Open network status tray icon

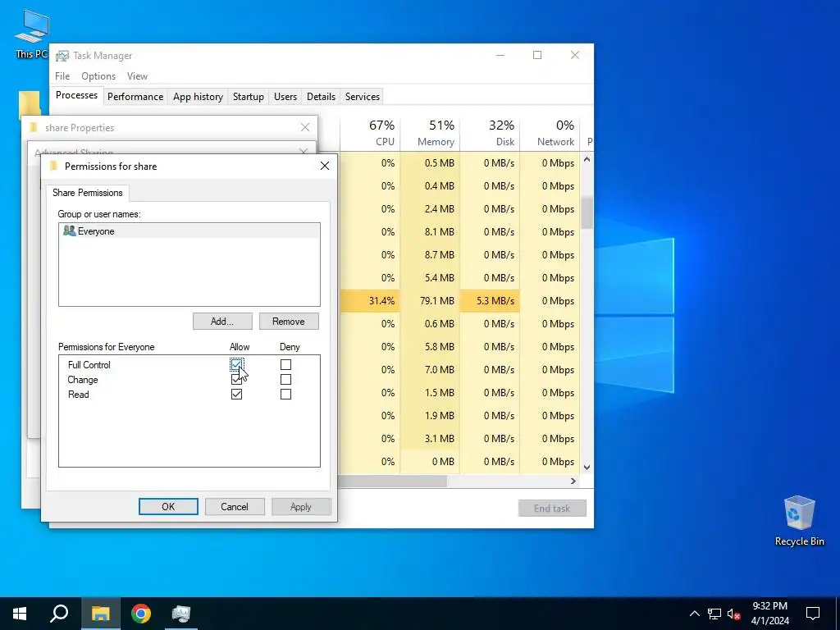pyautogui.click(x=714, y=614)
